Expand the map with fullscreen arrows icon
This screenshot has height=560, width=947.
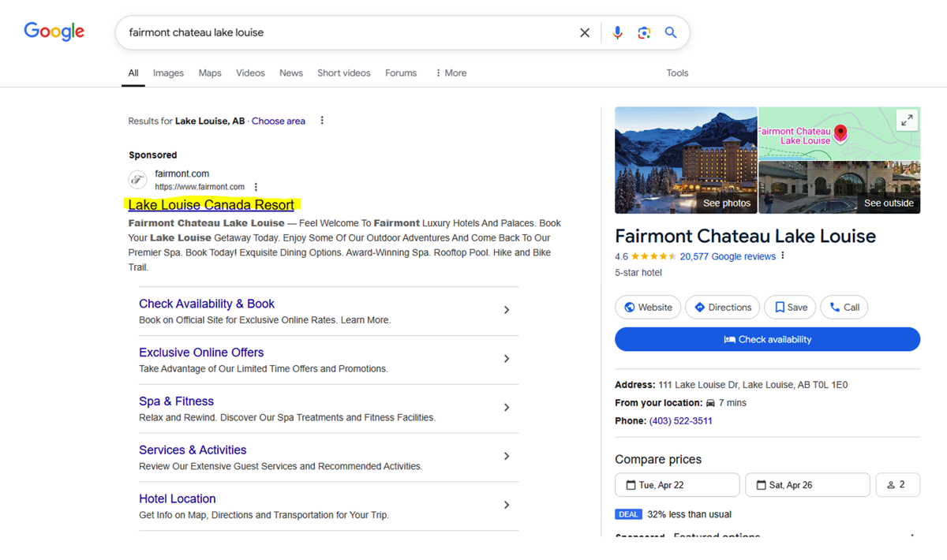907,120
